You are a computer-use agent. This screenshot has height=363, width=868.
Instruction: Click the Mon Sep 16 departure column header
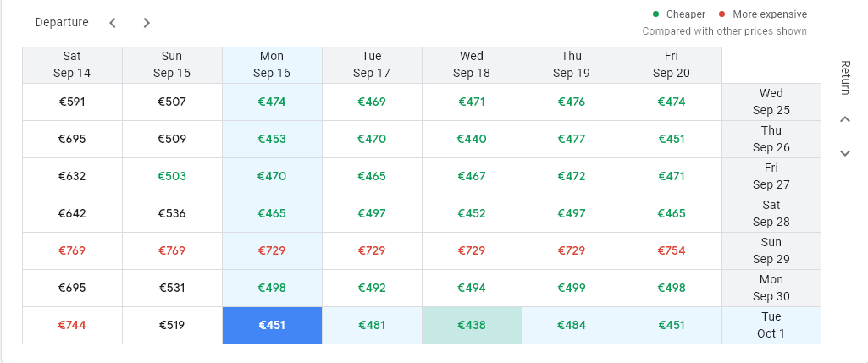(272, 64)
